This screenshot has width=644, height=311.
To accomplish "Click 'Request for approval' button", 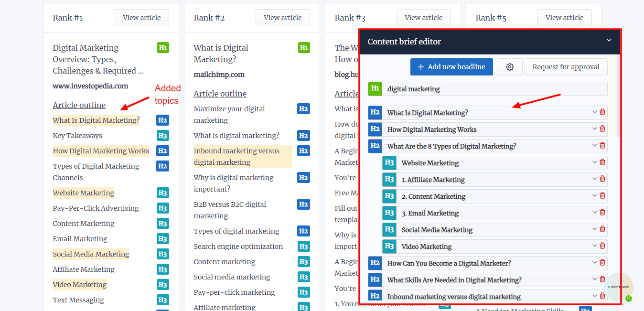I will coord(566,67).
